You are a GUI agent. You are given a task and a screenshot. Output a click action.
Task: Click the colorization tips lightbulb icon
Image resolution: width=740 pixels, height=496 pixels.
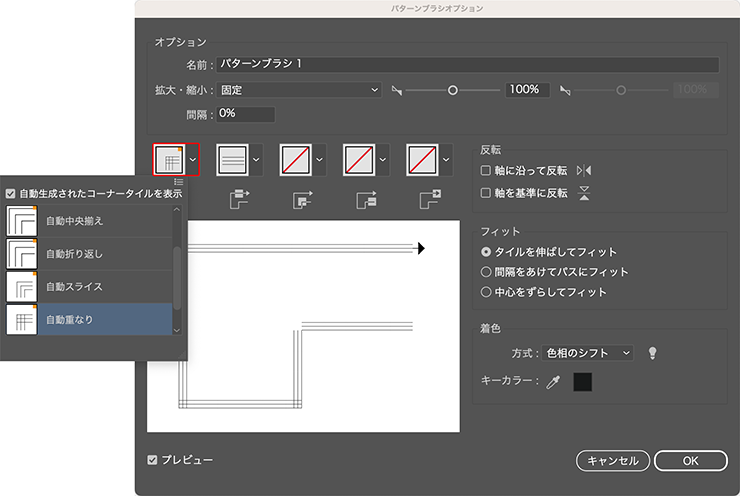click(653, 353)
